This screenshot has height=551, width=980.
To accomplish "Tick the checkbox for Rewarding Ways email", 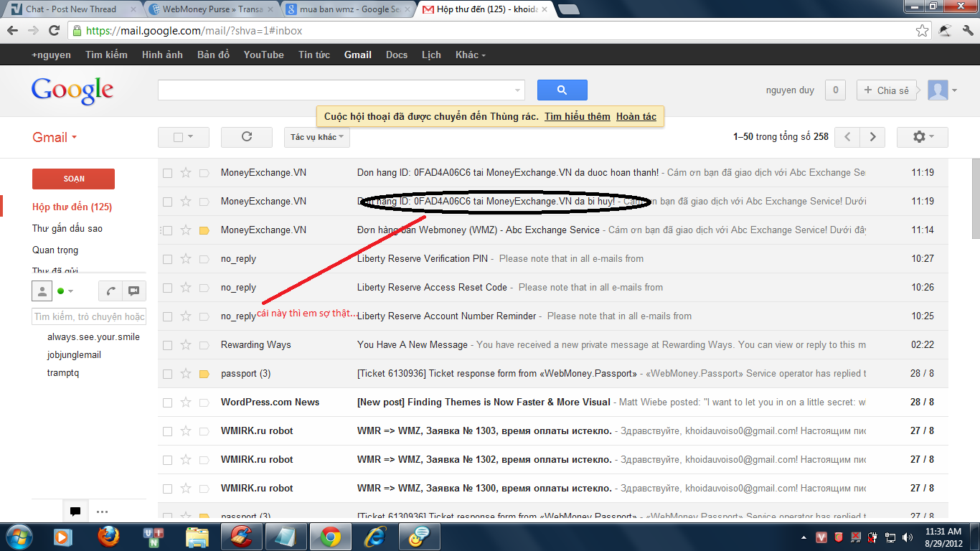I will click(x=167, y=345).
